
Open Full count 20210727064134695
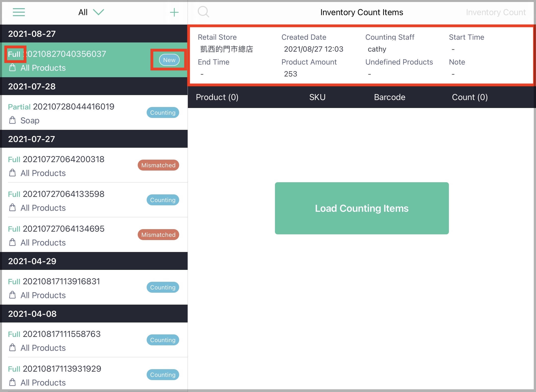[x=94, y=235]
